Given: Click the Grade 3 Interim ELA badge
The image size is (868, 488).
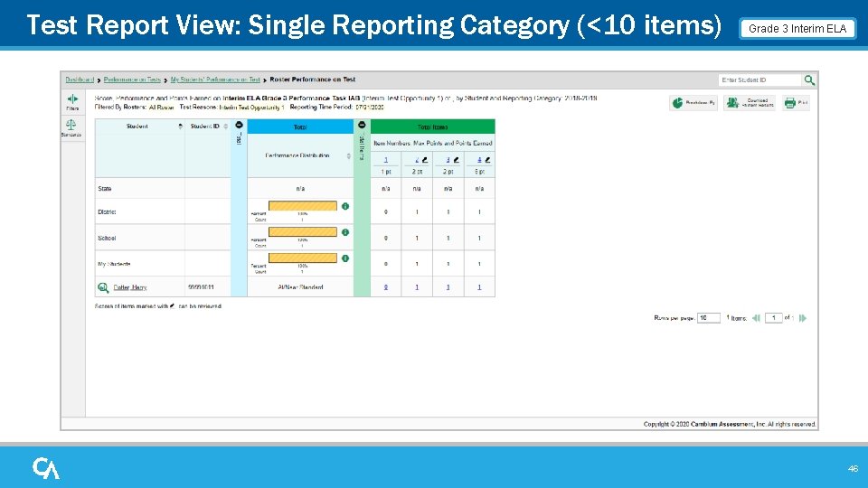Looking at the screenshot, I should [797, 29].
